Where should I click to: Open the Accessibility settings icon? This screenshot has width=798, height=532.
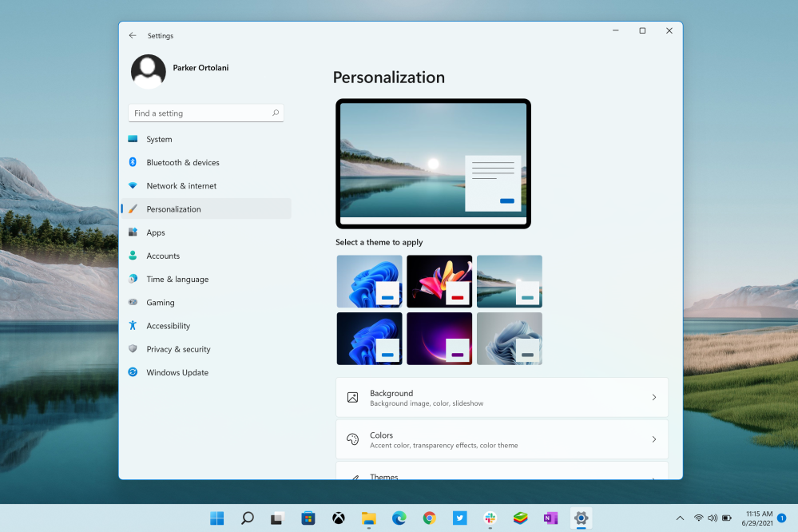133,326
